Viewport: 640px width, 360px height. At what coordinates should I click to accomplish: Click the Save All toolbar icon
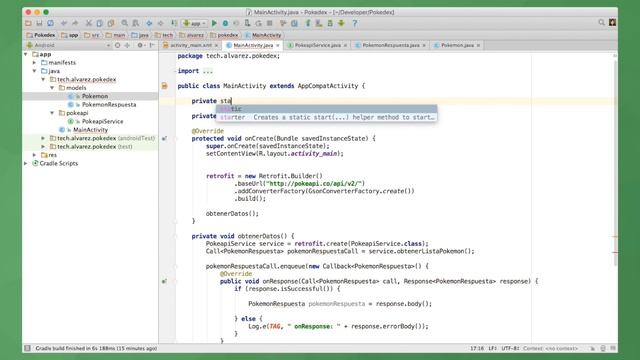(39, 23)
